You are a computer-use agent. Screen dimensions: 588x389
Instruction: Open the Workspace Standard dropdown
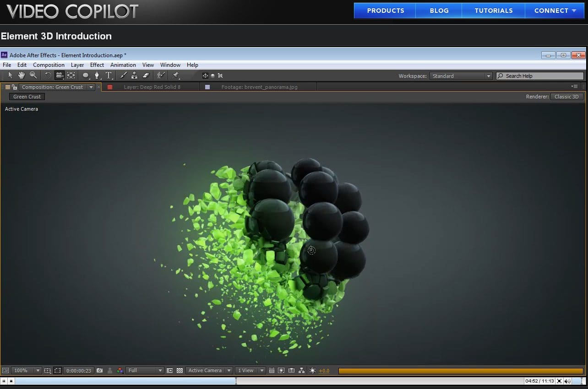[x=461, y=76]
